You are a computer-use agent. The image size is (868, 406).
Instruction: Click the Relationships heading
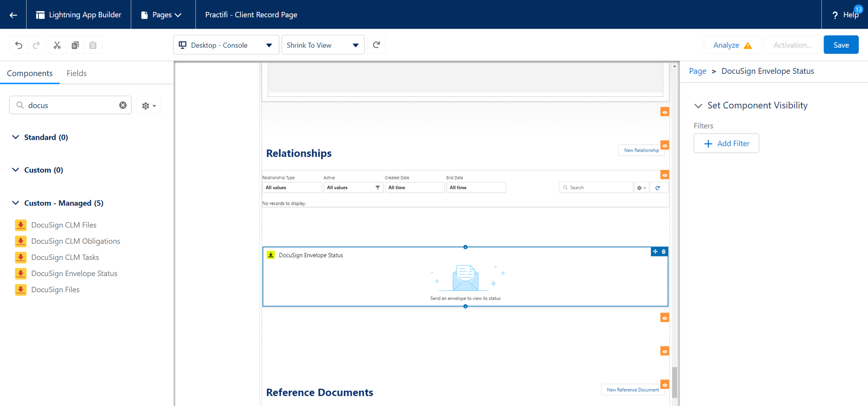298,153
